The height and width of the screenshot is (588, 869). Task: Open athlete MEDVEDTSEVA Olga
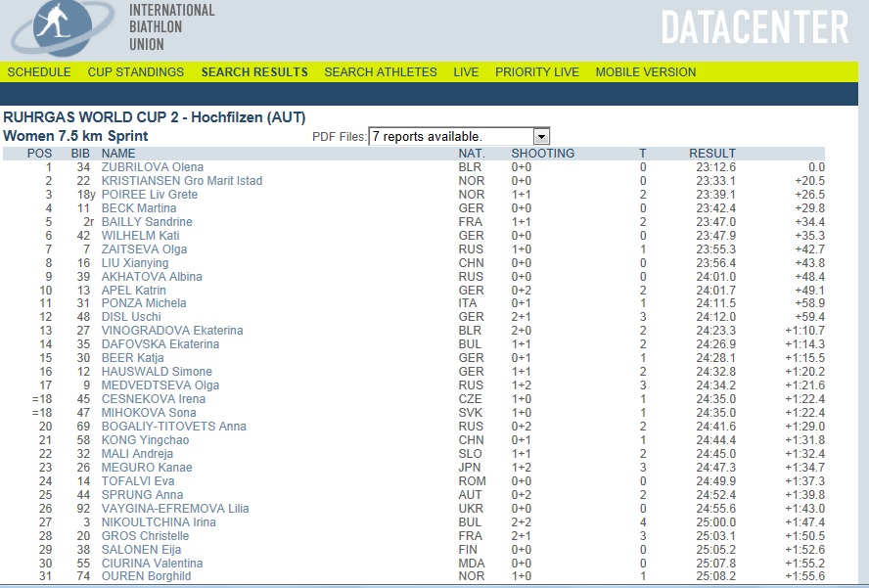click(x=160, y=385)
